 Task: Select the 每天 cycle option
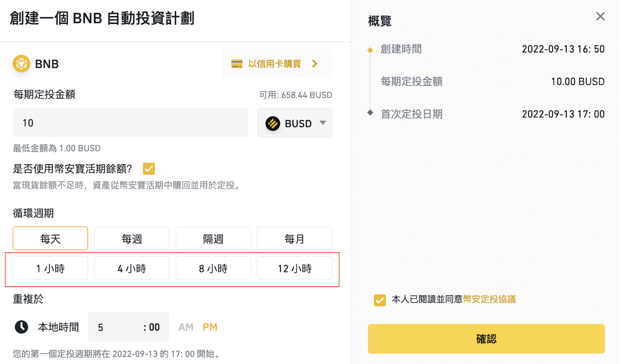click(50, 238)
